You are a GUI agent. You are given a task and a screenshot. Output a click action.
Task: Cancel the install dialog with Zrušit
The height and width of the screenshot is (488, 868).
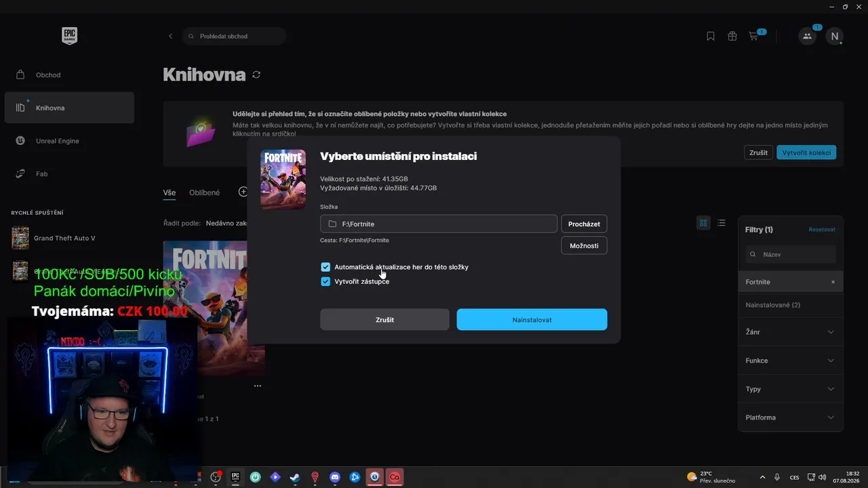384,320
